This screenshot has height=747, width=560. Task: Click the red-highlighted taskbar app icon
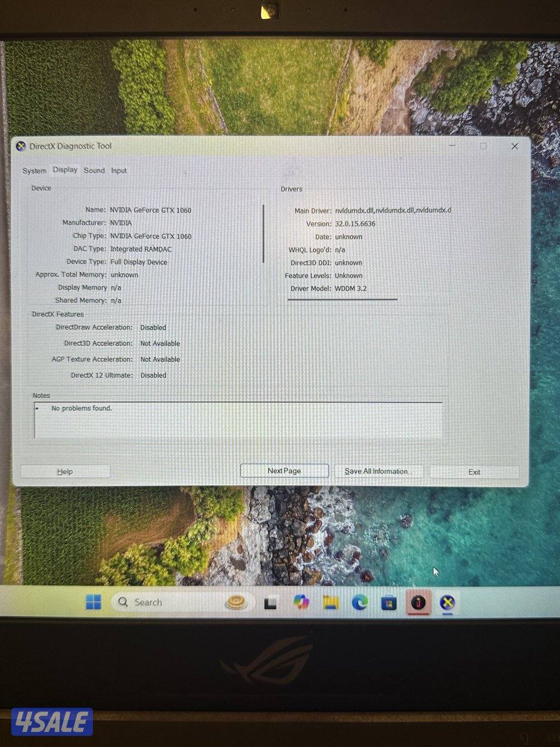(418, 603)
